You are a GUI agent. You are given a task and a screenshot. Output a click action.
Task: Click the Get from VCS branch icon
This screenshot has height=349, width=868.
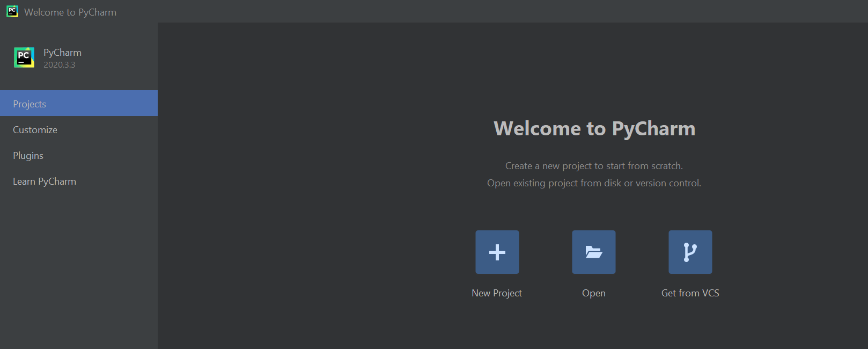(x=690, y=252)
